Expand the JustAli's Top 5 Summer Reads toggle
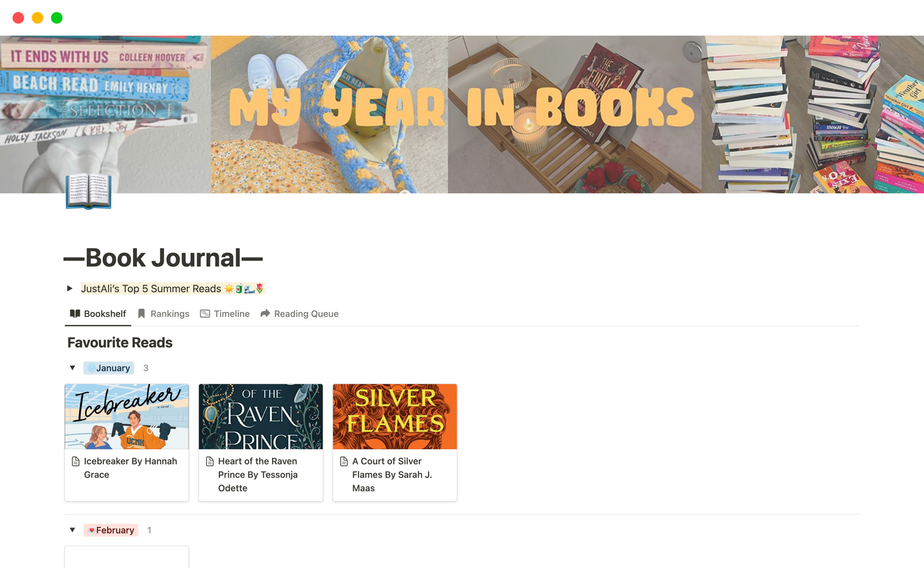The height and width of the screenshot is (578, 924). (x=70, y=289)
